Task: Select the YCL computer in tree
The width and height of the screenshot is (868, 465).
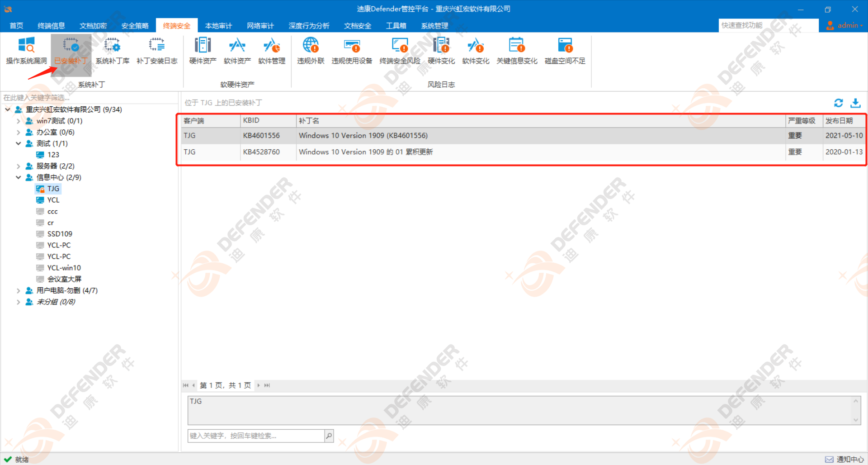Action: point(53,200)
